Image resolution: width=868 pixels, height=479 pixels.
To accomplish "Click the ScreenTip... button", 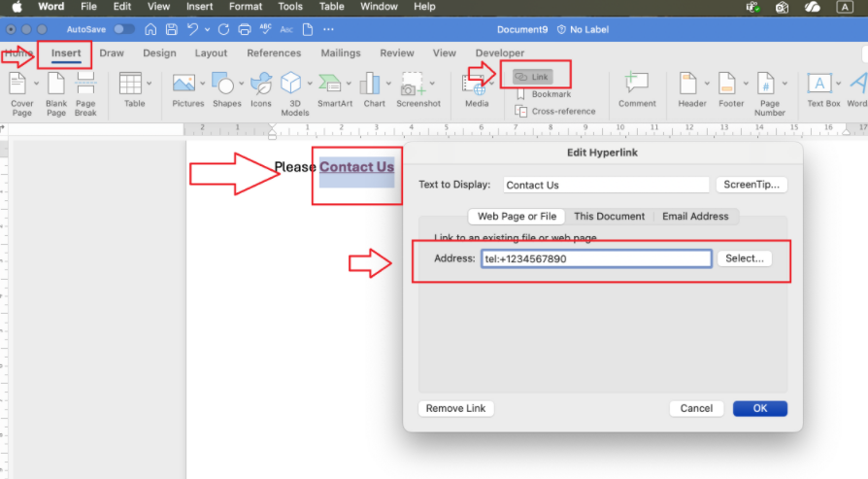I will [x=751, y=185].
